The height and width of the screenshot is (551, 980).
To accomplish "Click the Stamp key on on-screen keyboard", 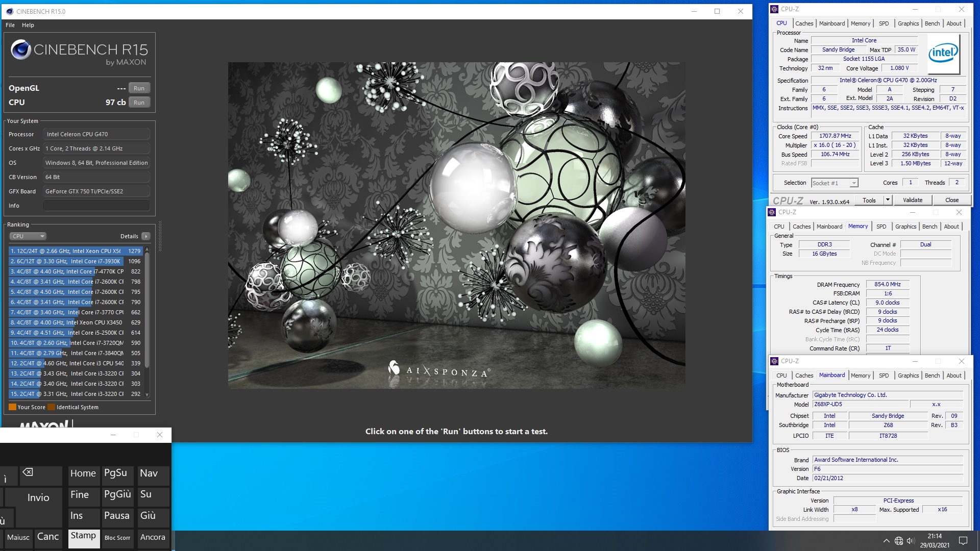I will pyautogui.click(x=83, y=539).
